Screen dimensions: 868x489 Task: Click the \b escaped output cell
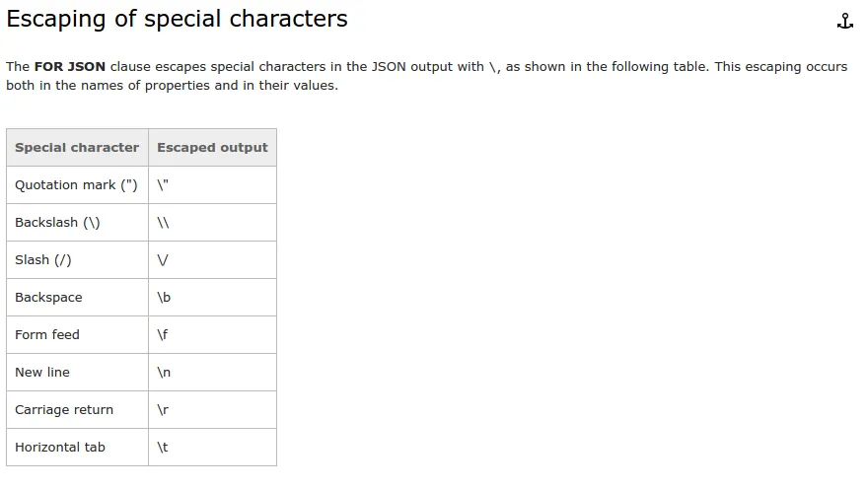click(x=212, y=298)
